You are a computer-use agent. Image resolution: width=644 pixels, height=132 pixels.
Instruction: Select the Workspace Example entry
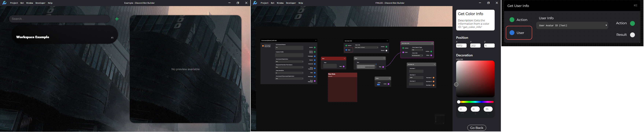click(x=65, y=37)
